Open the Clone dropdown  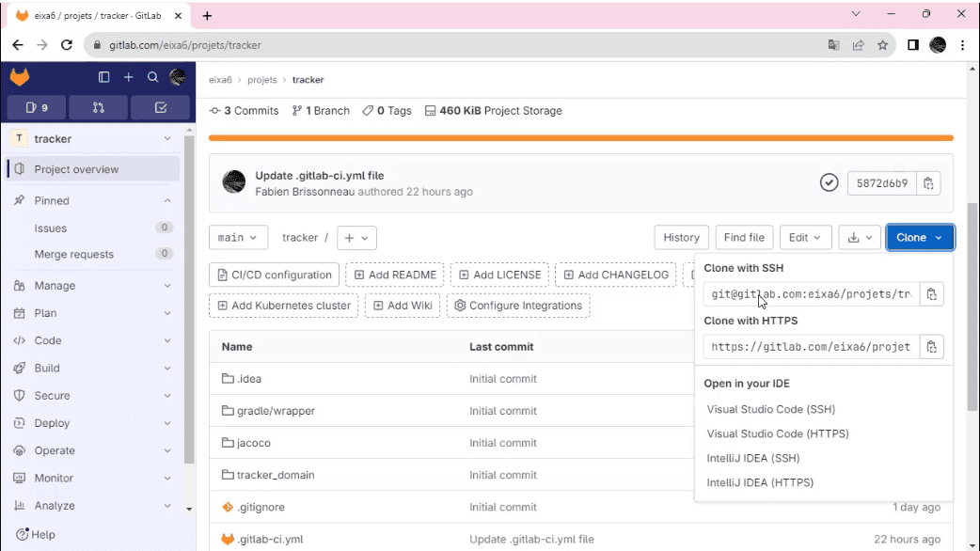click(919, 237)
